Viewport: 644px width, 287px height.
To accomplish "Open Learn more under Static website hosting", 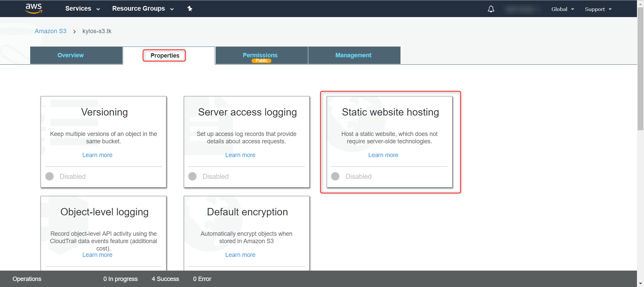I will pyautogui.click(x=383, y=155).
